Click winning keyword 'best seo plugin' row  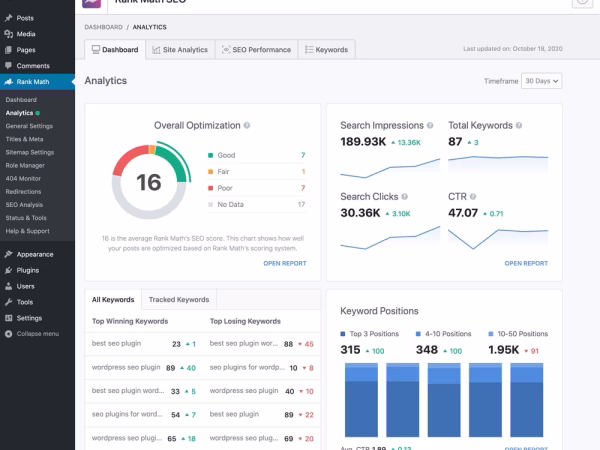pos(144,344)
